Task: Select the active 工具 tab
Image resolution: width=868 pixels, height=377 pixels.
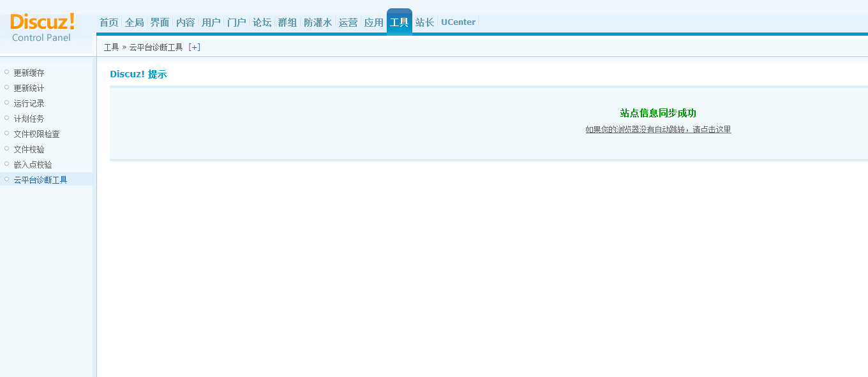Action: click(x=400, y=22)
